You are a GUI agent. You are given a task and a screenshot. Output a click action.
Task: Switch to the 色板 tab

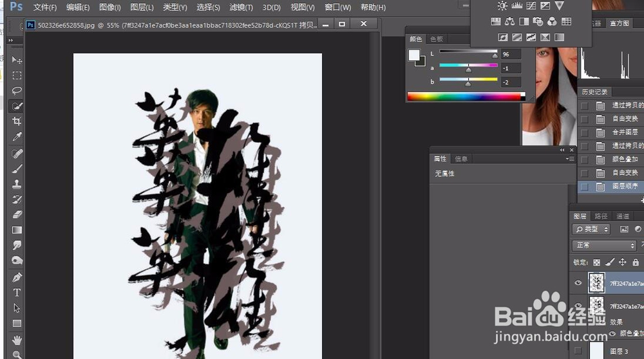pyautogui.click(x=437, y=39)
